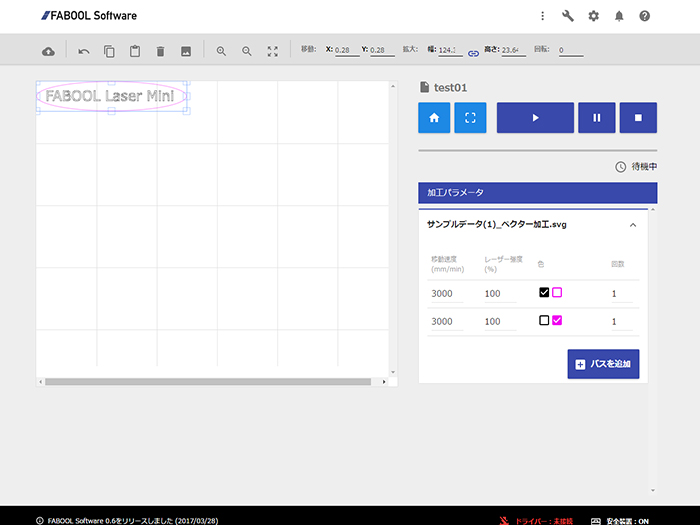Toggle the magenta checkbox in second row

tap(557, 320)
